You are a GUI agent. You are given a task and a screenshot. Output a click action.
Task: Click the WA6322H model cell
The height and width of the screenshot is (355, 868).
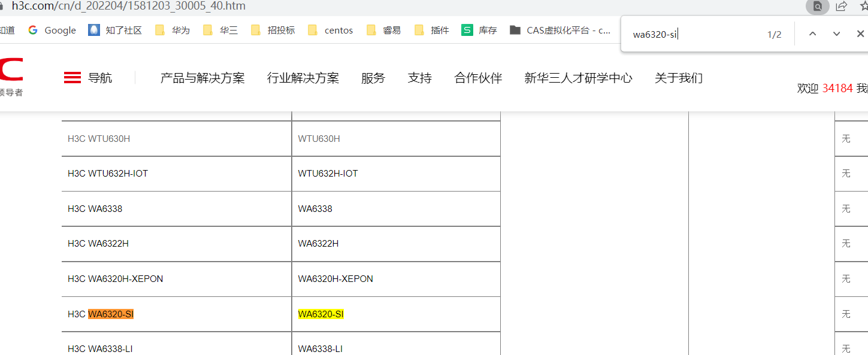pos(396,244)
